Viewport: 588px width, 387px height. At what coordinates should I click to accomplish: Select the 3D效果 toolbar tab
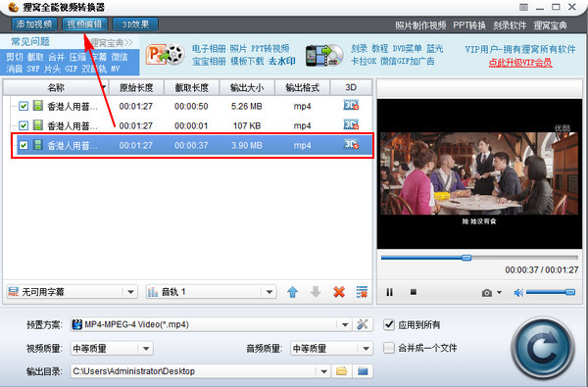[x=135, y=24]
